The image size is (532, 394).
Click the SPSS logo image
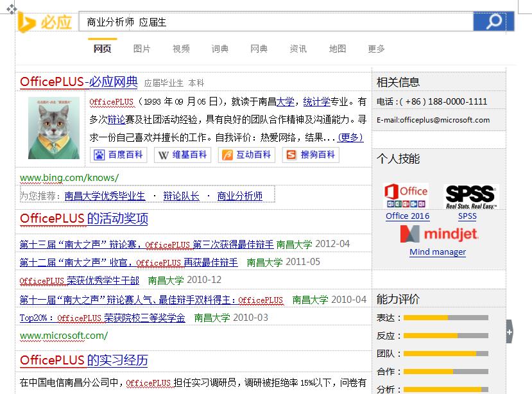click(470, 196)
